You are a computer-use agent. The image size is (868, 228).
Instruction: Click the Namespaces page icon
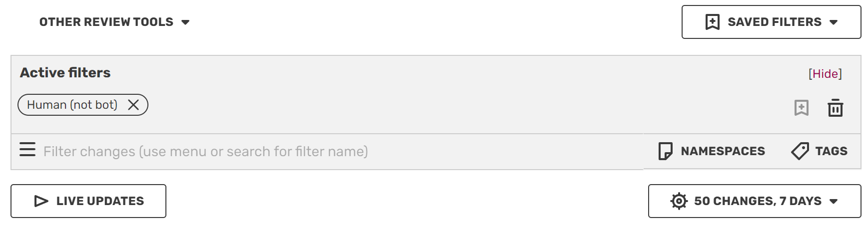click(665, 151)
